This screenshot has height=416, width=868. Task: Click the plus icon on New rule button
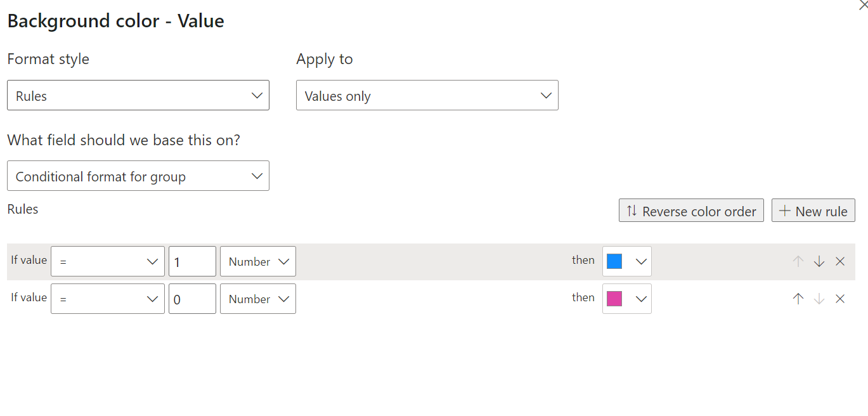click(786, 210)
